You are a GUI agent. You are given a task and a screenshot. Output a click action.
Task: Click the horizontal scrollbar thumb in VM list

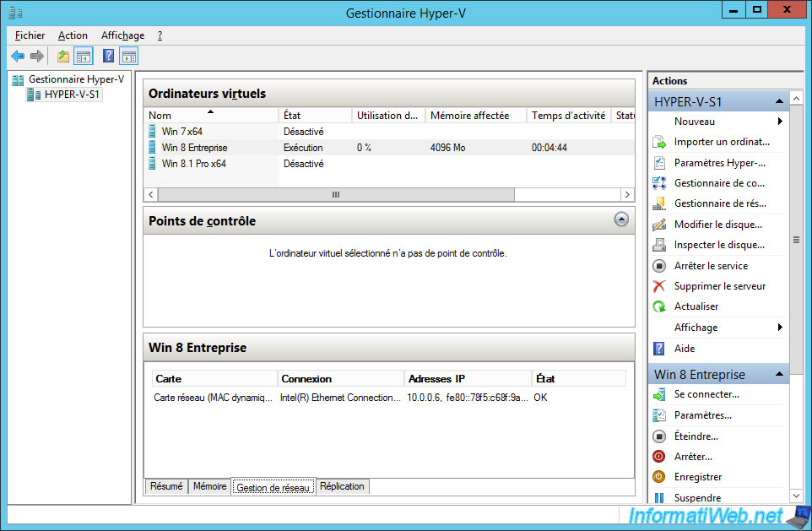(x=336, y=195)
